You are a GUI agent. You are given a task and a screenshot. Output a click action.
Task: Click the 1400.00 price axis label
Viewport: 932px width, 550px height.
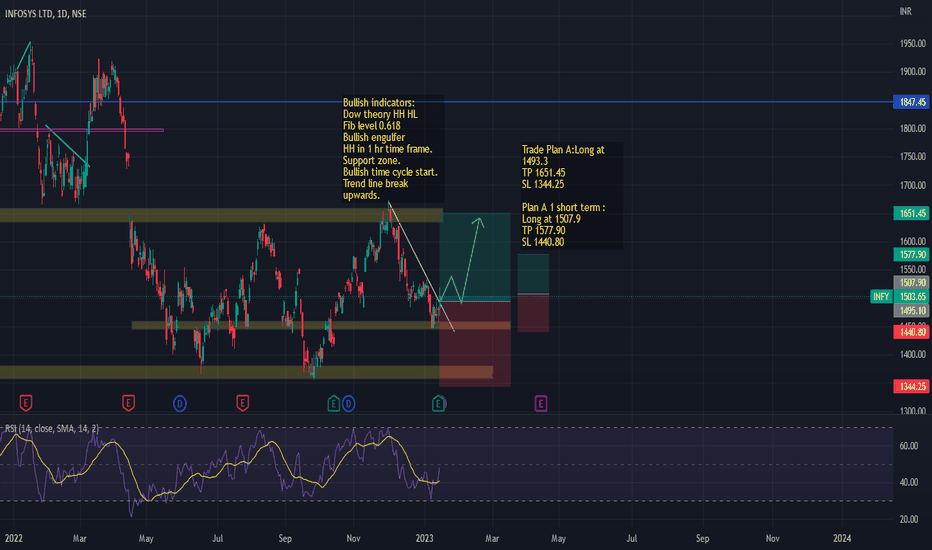point(912,354)
